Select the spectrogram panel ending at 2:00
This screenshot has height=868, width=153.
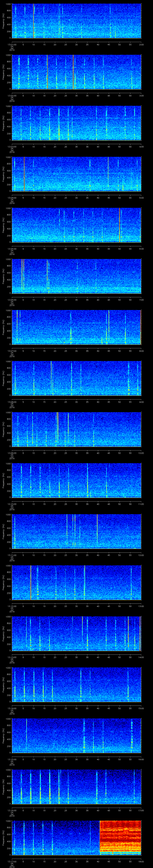point(76,21)
